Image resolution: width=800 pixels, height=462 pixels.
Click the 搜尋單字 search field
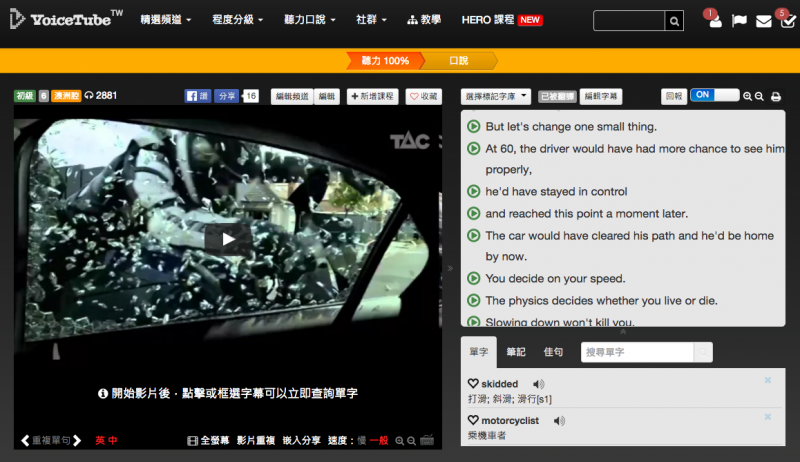(636, 352)
